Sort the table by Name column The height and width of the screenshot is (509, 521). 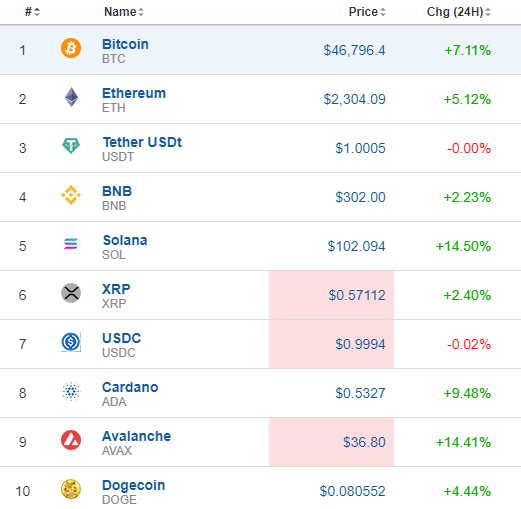coord(124,12)
